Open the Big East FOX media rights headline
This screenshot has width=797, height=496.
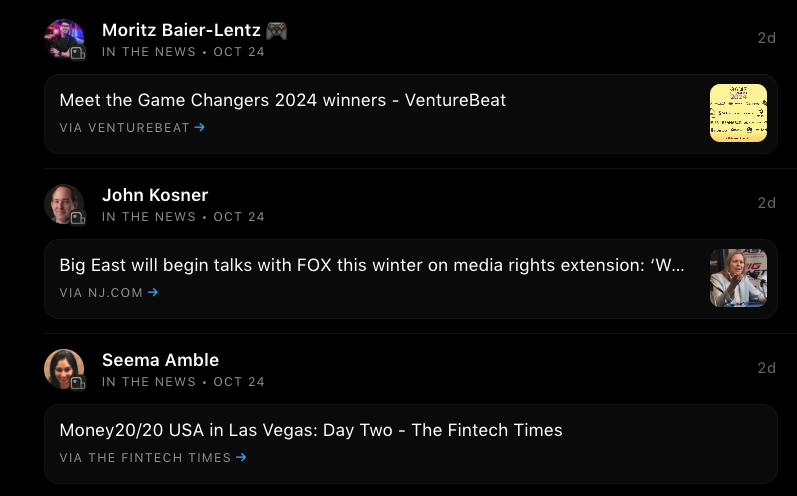click(x=372, y=266)
